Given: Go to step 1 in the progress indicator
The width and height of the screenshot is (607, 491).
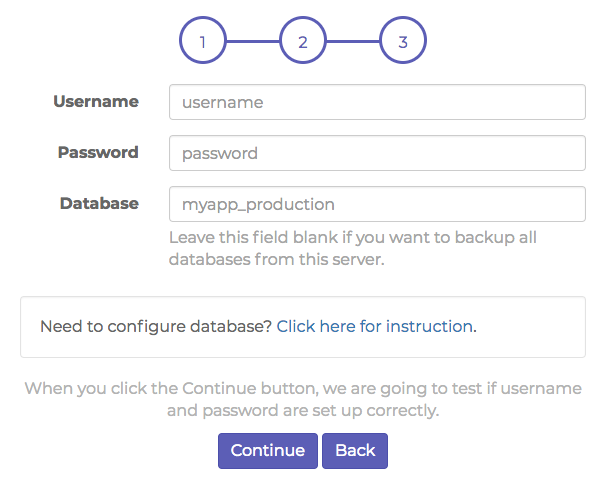Looking at the screenshot, I should tap(202, 40).
